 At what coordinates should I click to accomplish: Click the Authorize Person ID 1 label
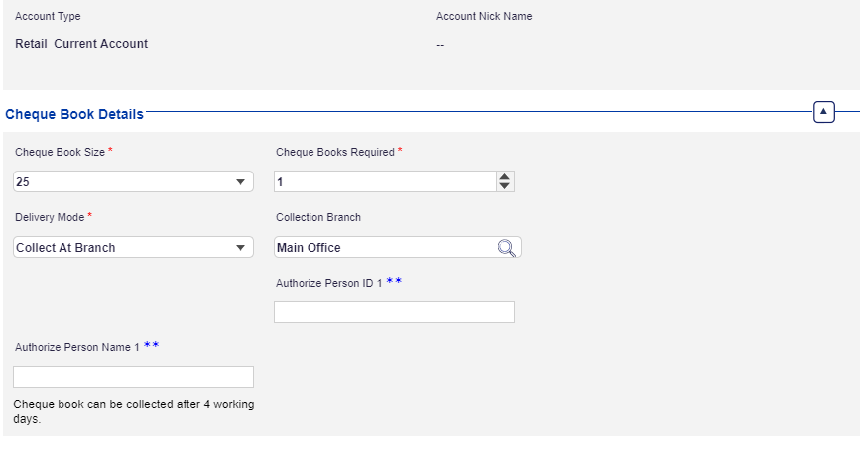click(x=328, y=283)
